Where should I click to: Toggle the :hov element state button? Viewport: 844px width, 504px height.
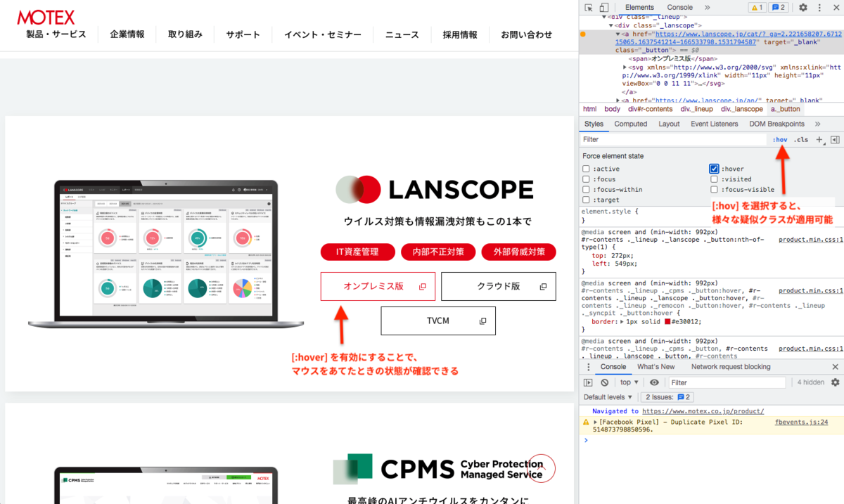(x=780, y=140)
